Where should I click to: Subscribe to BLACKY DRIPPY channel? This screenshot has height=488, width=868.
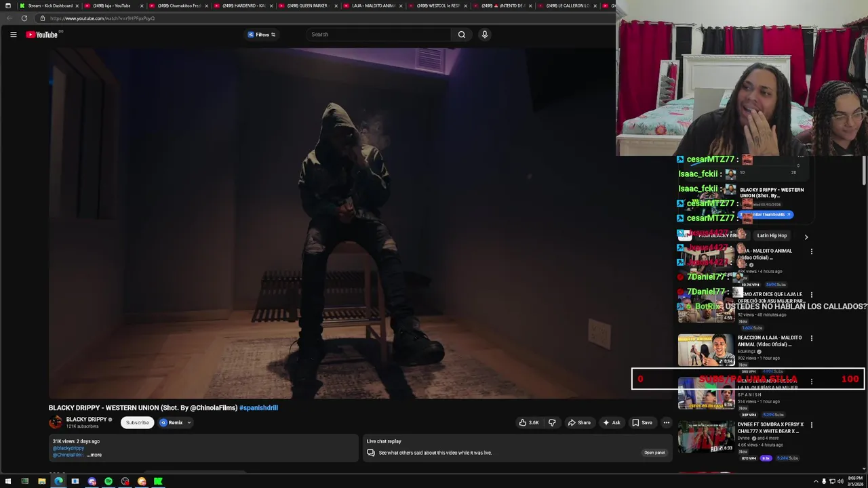click(137, 423)
